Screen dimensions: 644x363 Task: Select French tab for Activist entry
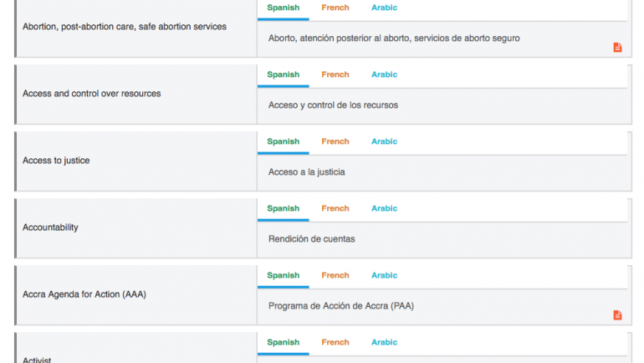[x=335, y=342]
